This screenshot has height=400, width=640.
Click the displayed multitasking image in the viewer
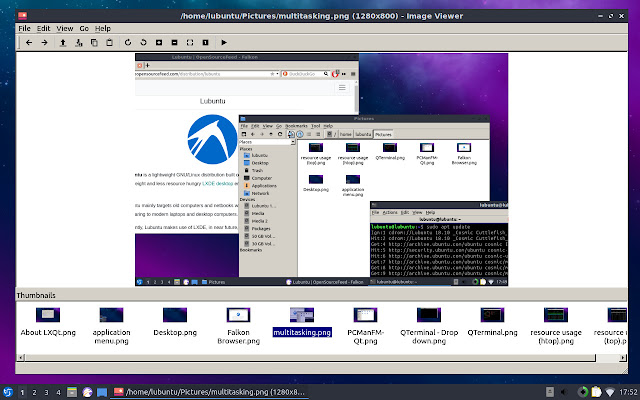(x=322, y=169)
